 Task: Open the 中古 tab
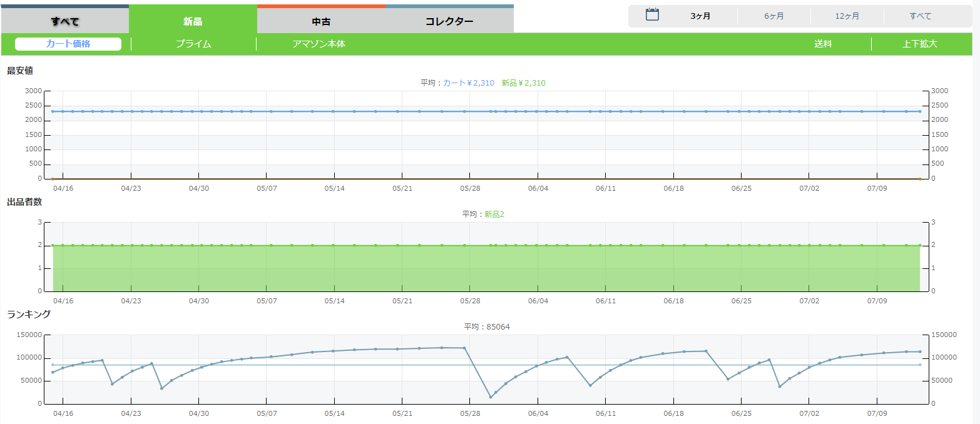(321, 21)
